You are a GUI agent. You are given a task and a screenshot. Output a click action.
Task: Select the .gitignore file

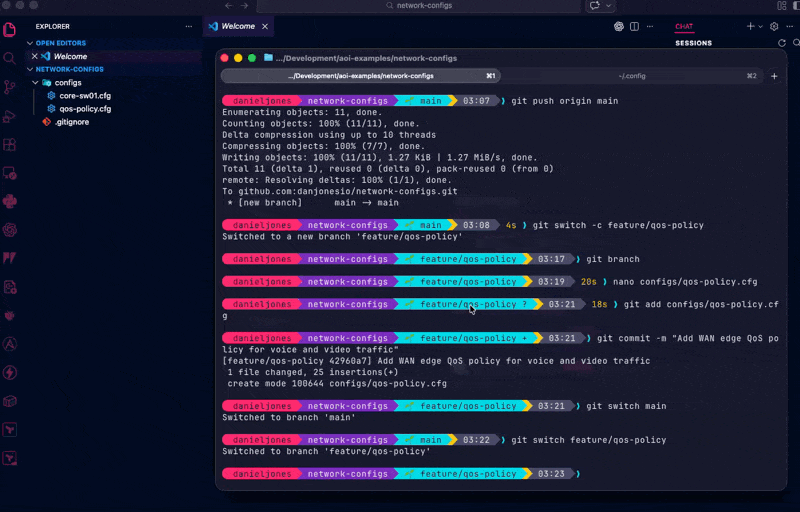[x=72, y=121]
